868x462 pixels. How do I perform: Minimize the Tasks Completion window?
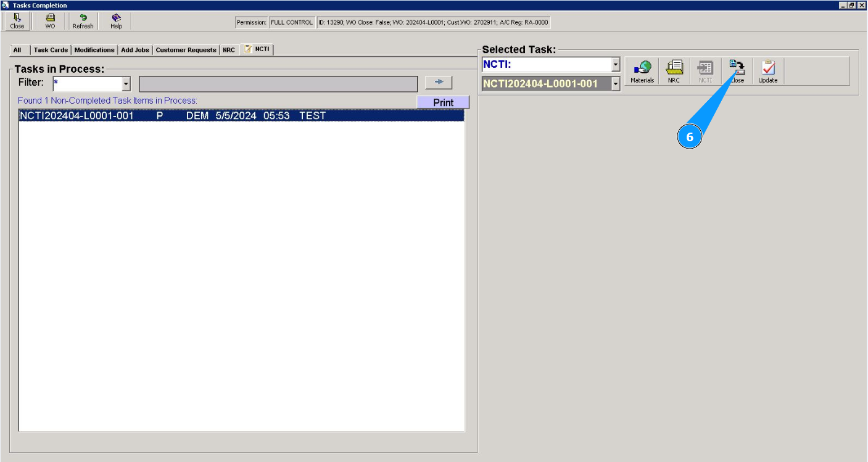pos(843,5)
